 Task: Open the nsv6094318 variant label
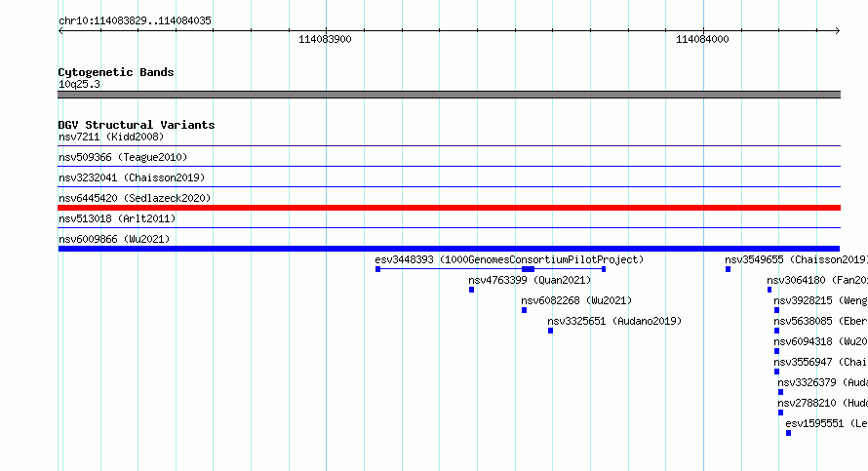[x=820, y=341]
